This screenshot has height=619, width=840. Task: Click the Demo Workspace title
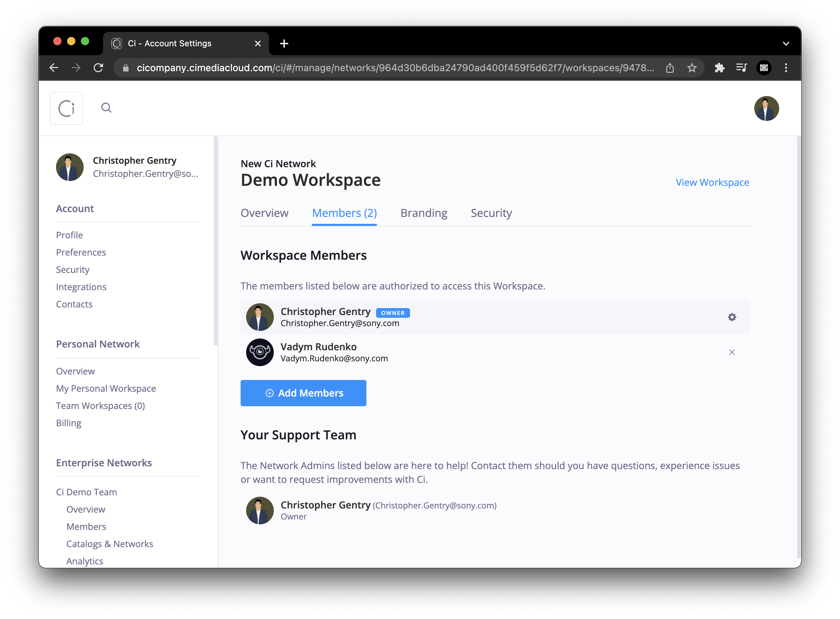[310, 181]
